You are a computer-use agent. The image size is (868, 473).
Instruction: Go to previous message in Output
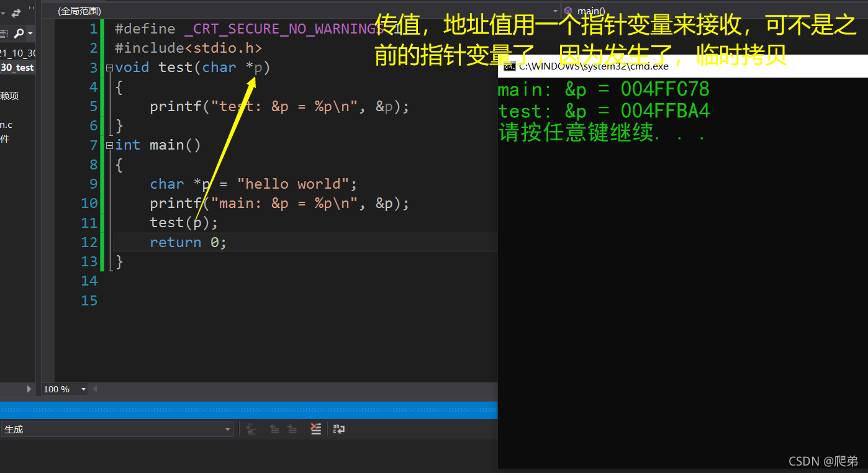click(274, 429)
